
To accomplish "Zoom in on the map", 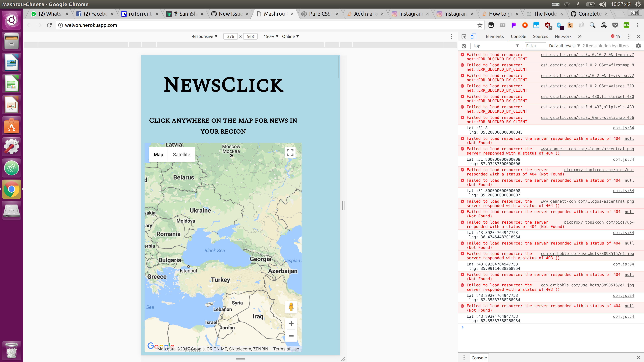I will click(291, 324).
